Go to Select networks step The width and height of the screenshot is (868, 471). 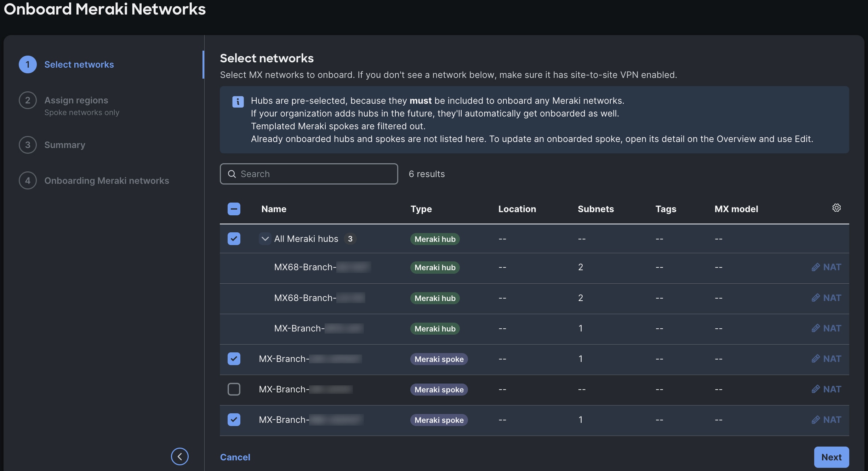(79, 64)
